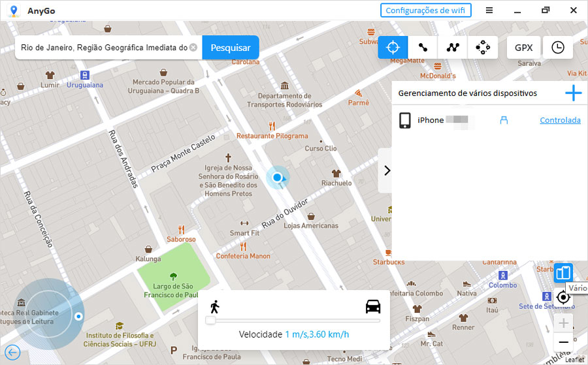This screenshot has width=588, height=365.
Task: Toggle the multi-device management panel icon
Action: [x=563, y=272]
